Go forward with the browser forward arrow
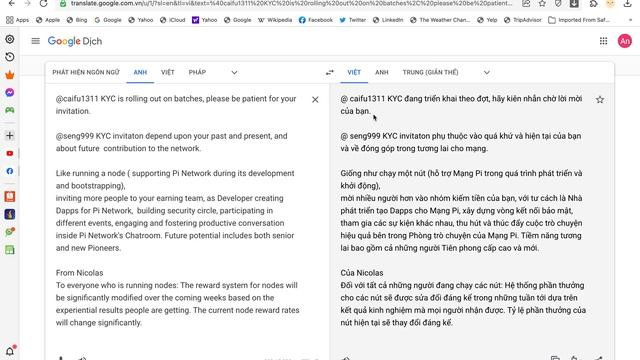Image resolution: width=640 pixels, height=360 pixels. [x=27, y=4]
